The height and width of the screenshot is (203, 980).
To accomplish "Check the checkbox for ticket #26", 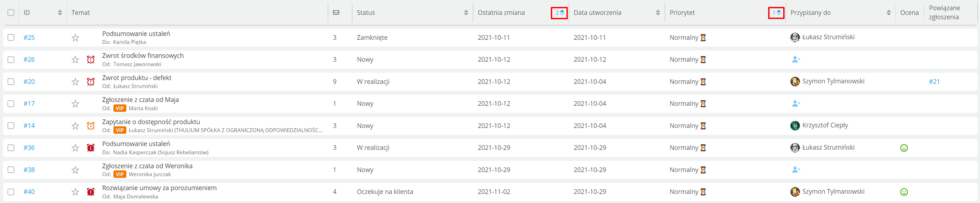I will click(11, 60).
